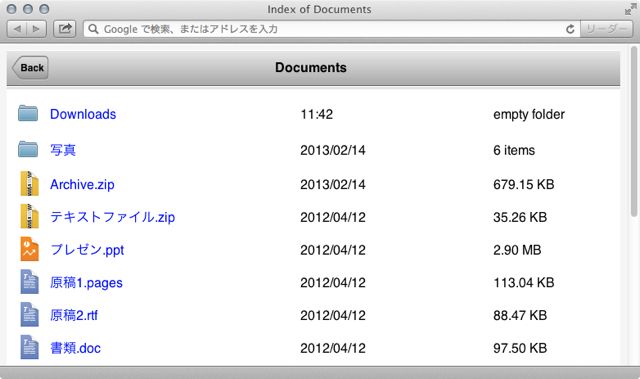Focus the Google search address field
The height and width of the screenshot is (379, 640).
[331, 29]
